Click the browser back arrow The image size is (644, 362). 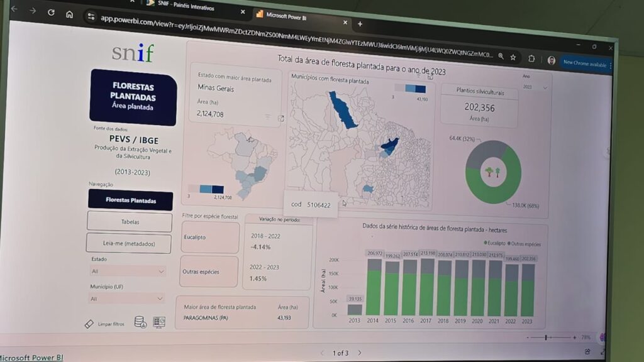(x=14, y=9)
